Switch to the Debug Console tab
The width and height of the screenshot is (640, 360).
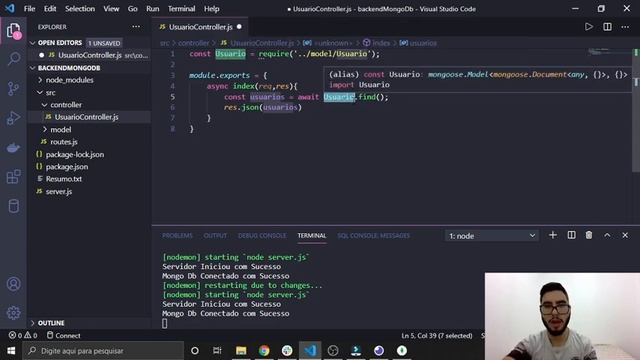(262, 236)
